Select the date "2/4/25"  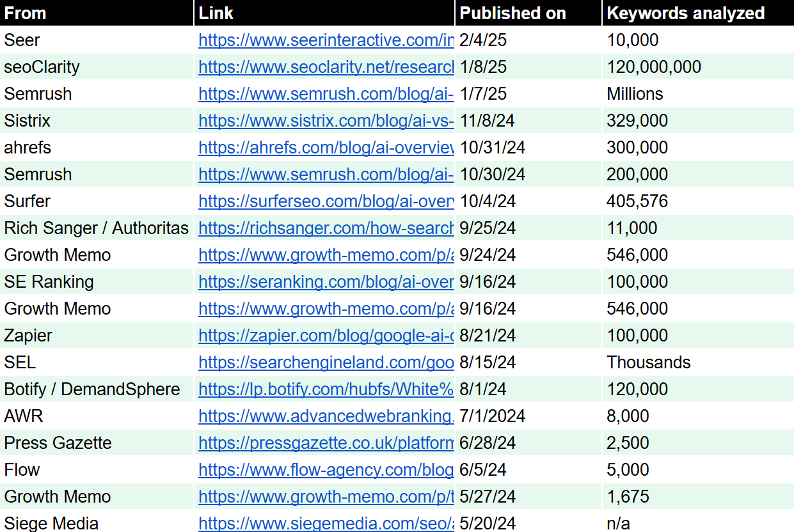click(x=483, y=40)
